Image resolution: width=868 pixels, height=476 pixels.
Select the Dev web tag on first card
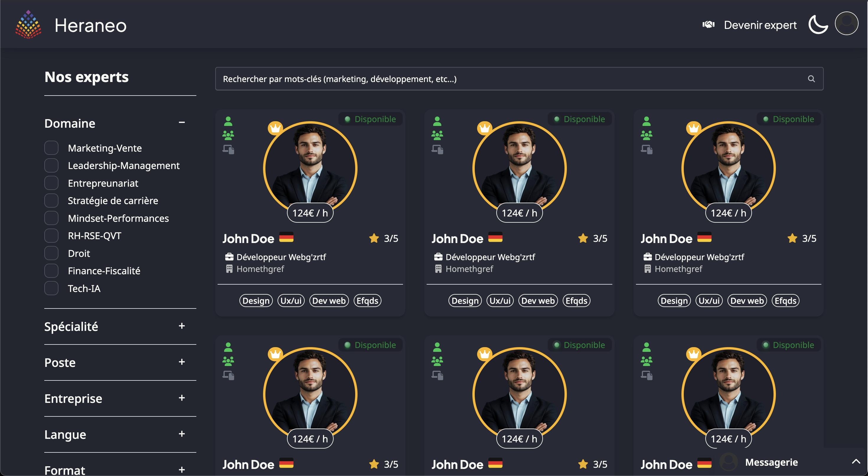click(x=329, y=301)
